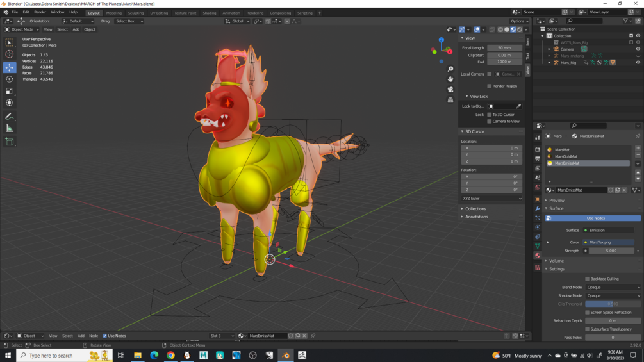Select the Rotate tool
The width and height of the screenshot is (644, 362).
[x=9, y=79]
